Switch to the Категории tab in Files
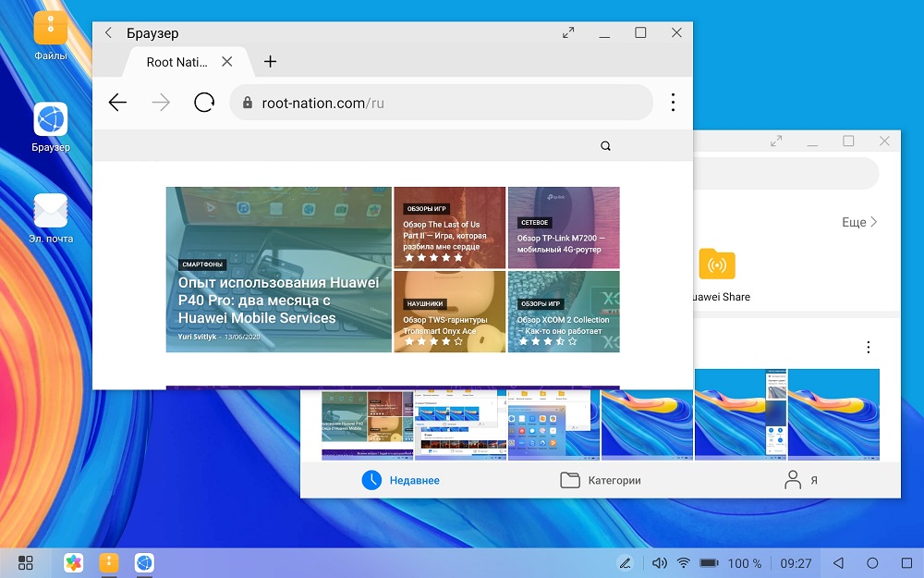The image size is (924, 578). (x=600, y=480)
